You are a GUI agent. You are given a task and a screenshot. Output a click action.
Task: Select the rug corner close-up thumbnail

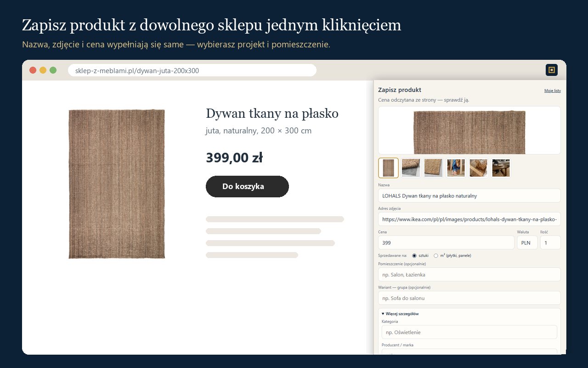coord(433,168)
